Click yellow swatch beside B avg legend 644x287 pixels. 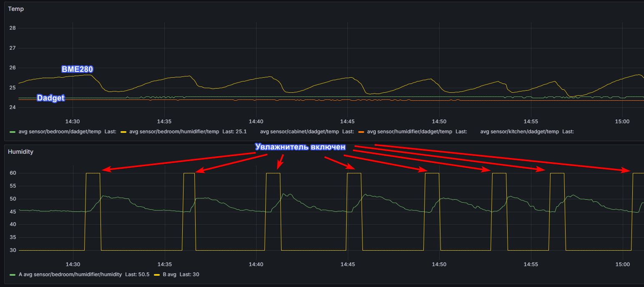pos(157,274)
